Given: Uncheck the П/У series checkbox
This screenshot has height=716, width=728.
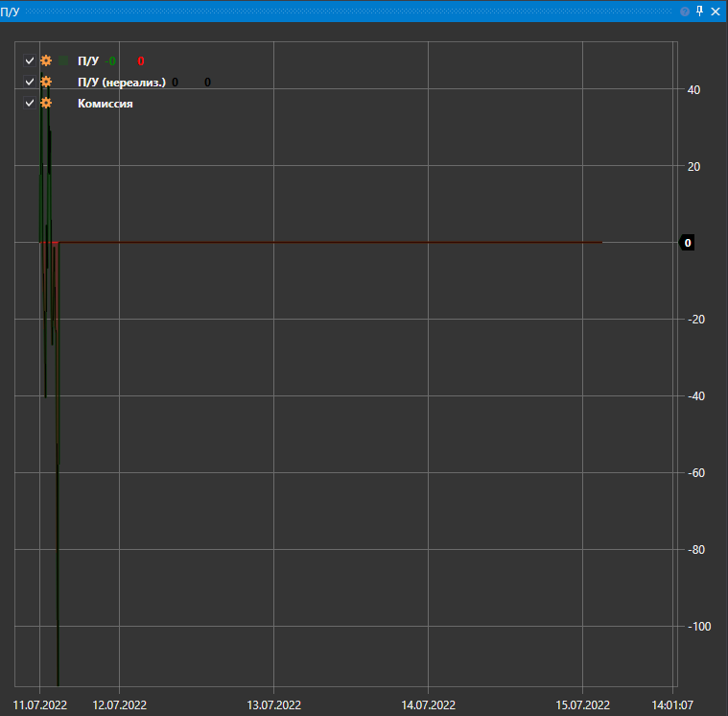Looking at the screenshot, I should tap(30, 60).
